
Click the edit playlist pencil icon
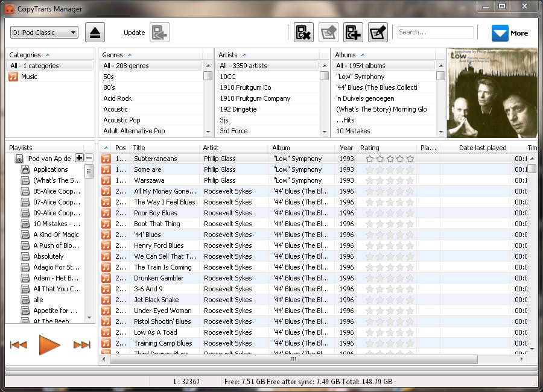point(378,33)
